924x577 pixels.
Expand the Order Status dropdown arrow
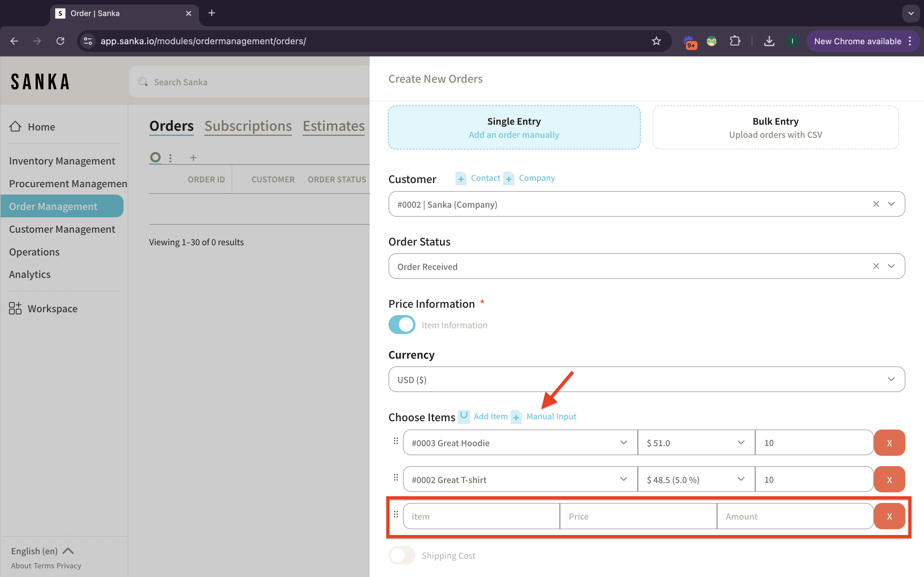pos(891,266)
